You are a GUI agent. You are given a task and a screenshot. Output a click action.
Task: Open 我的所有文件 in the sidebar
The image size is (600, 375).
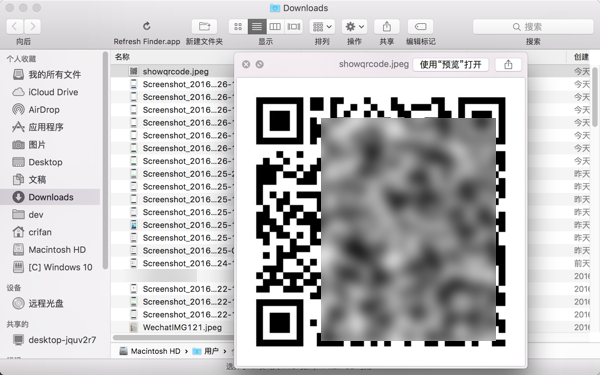click(54, 75)
